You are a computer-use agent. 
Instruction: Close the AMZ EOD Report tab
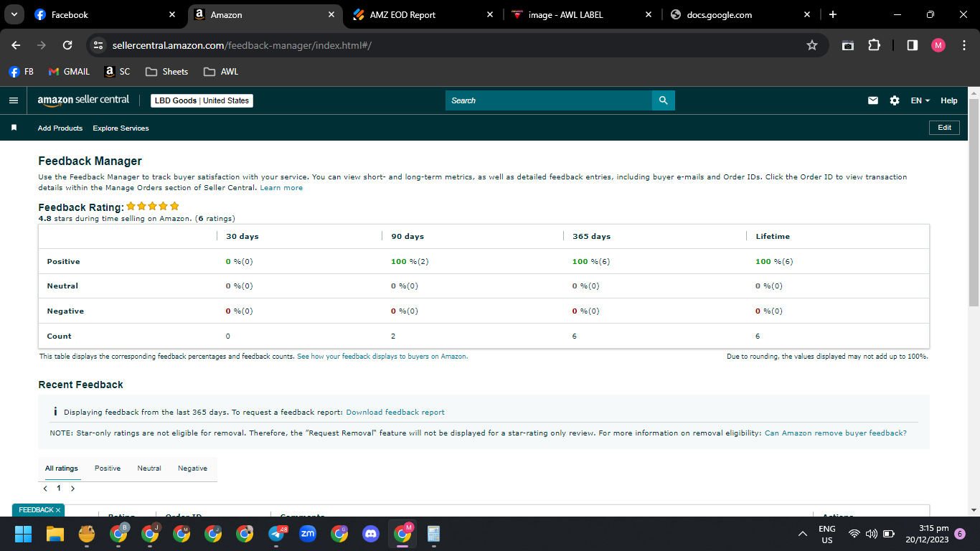(490, 14)
